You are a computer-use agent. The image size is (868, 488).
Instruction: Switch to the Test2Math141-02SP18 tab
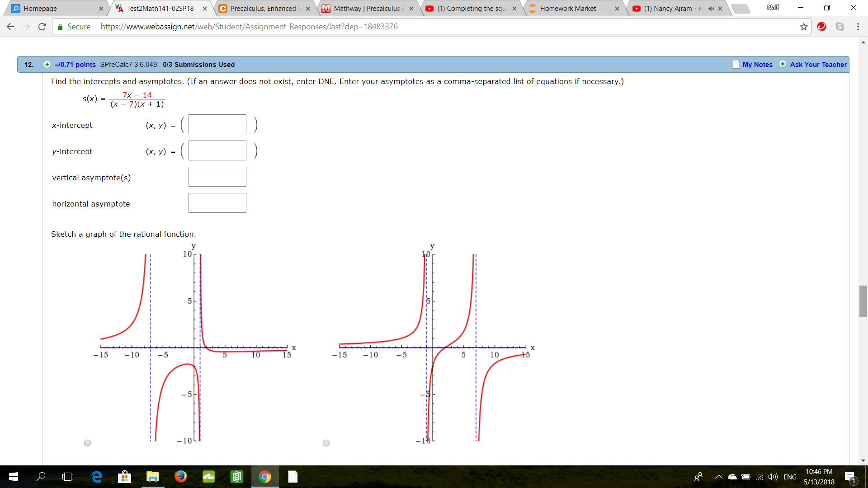[x=160, y=9]
